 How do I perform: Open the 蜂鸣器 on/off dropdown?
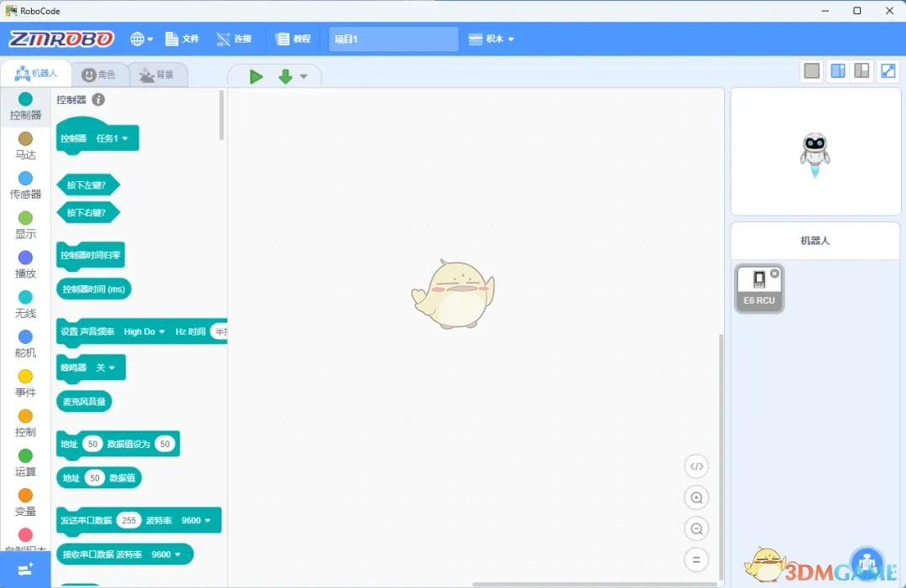(x=105, y=367)
